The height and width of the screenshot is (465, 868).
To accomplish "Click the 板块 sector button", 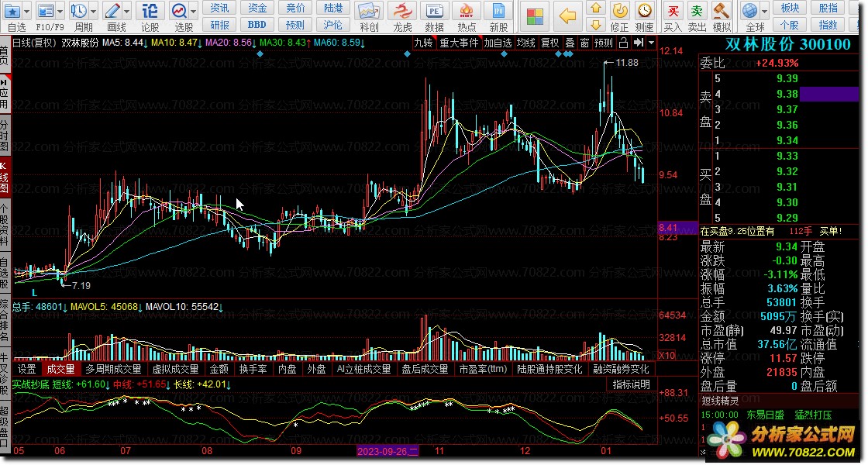I will coord(790,8).
